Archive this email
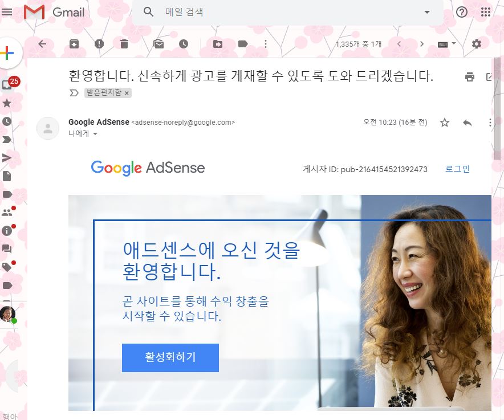Image resolution: width=504 pixels, height=420 pixels. (x=74, y=44)
